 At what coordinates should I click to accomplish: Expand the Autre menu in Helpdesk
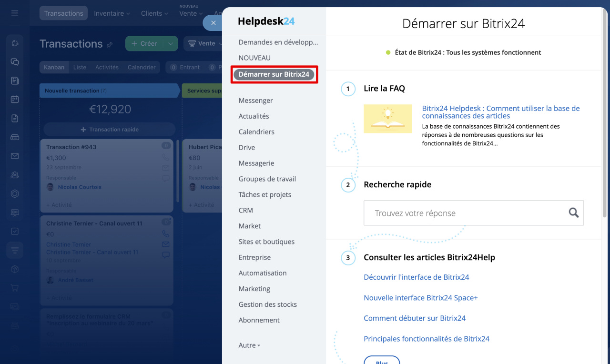(x=249, y=345)
